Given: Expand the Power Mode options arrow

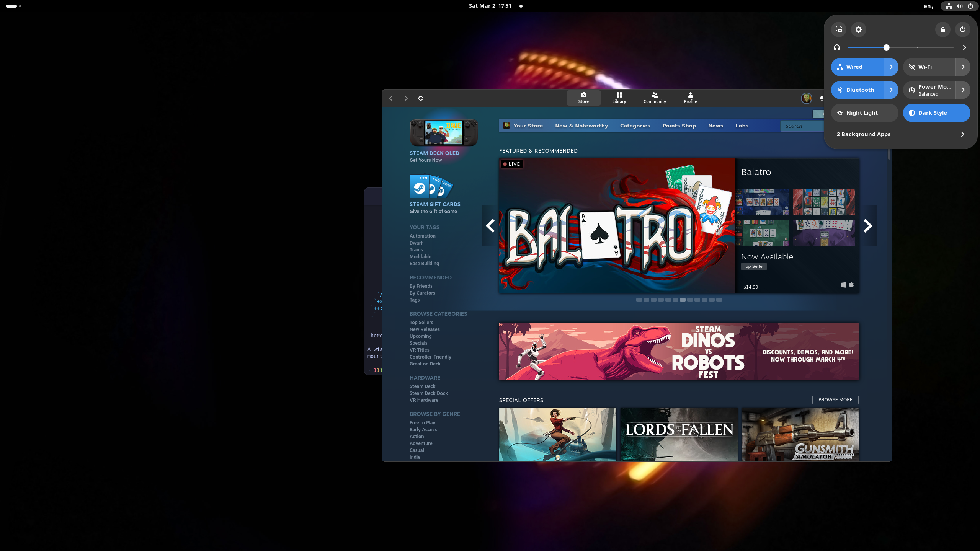Looking at the screenshot, I should (963, 90).
